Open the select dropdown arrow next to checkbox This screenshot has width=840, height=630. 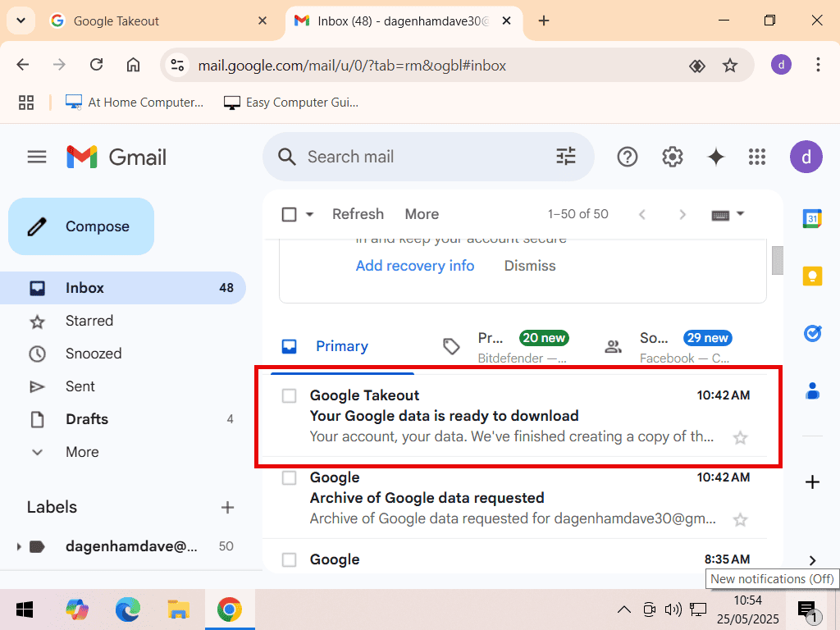[x=309, y=214]
